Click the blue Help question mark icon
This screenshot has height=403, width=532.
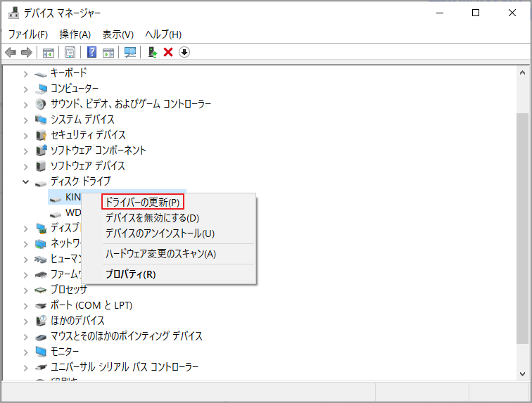tap(92, 52)
